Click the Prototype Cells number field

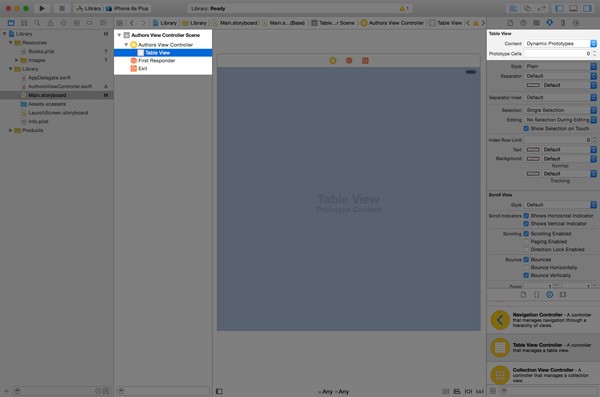[558, 54]
